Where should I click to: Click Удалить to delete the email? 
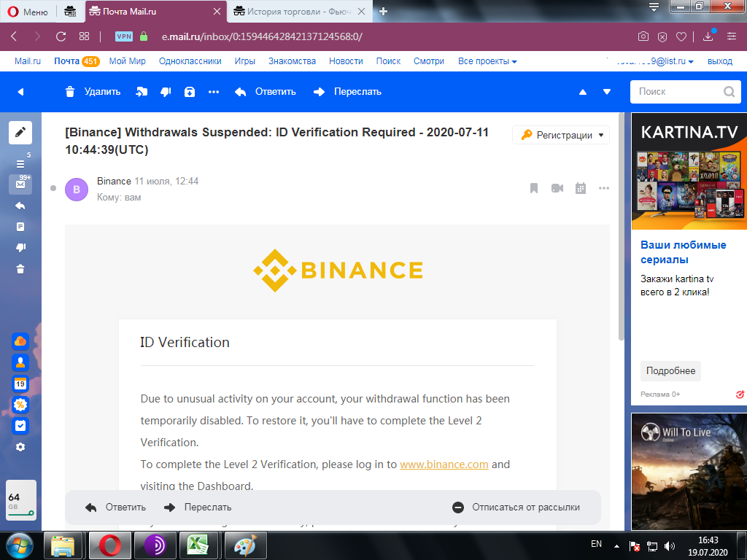[93, 91]
